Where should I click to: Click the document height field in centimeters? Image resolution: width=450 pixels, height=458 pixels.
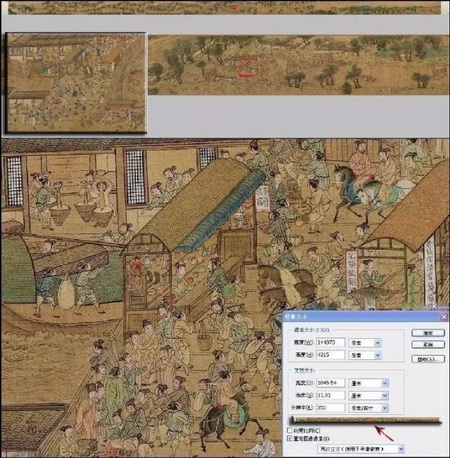click(330, 395)
